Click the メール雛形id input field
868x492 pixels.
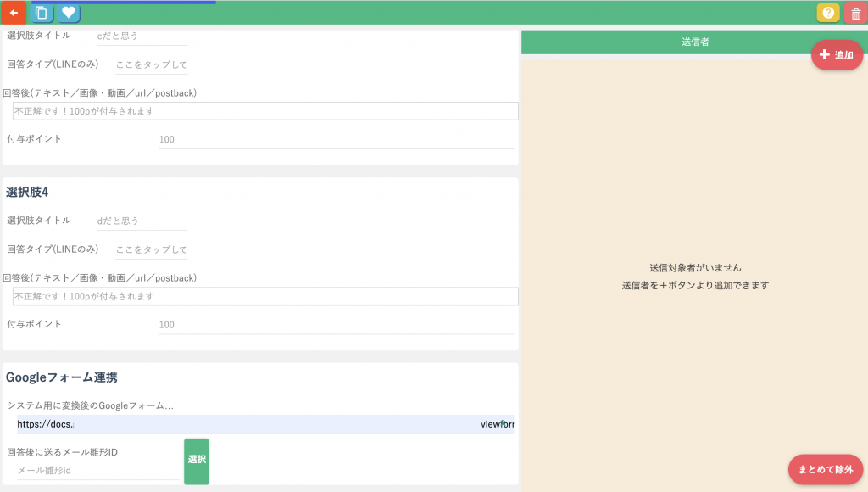coord(97,470)
